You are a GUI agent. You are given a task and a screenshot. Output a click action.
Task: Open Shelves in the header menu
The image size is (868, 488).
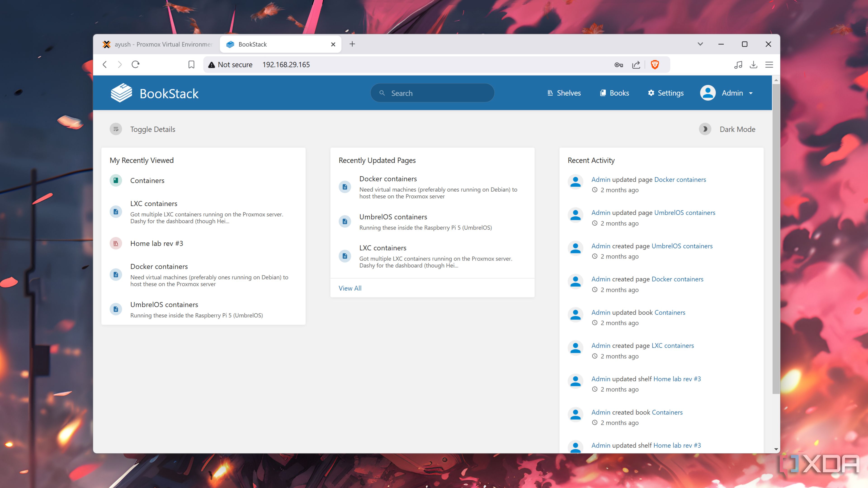point(564,93)
